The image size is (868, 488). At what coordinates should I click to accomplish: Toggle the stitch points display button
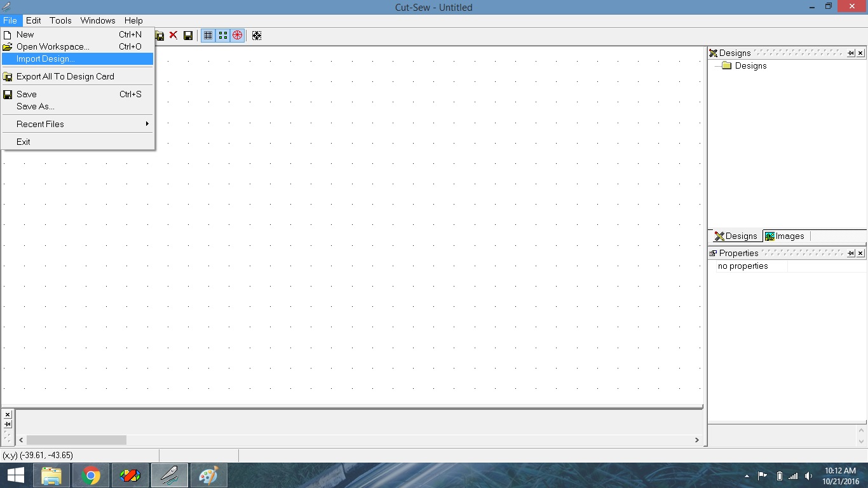click(x=223, y=35)
